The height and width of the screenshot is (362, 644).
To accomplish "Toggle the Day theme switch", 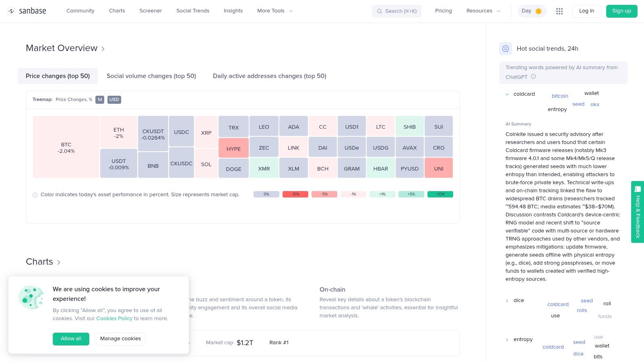I will click(532, 11).
